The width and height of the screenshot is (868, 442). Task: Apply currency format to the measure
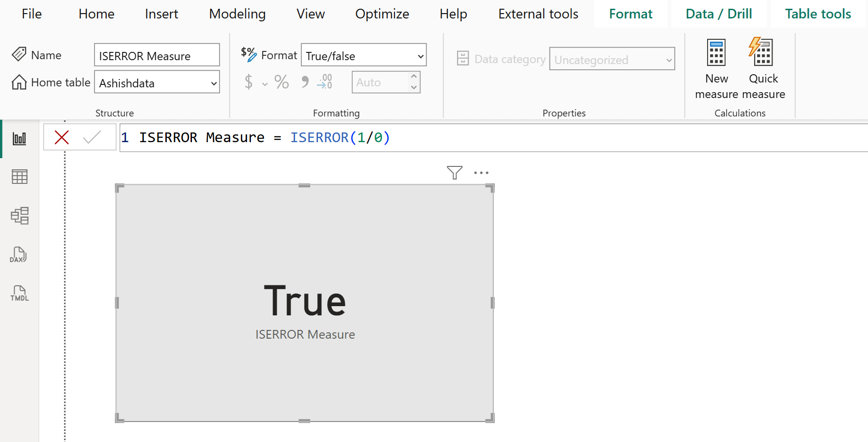pyautogui.click(x=248, y=82)
